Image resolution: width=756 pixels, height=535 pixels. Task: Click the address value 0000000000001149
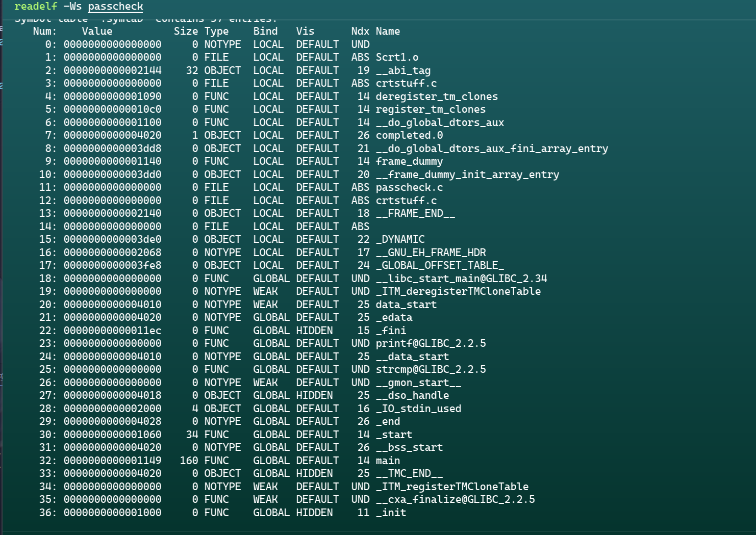pos(112,461)
